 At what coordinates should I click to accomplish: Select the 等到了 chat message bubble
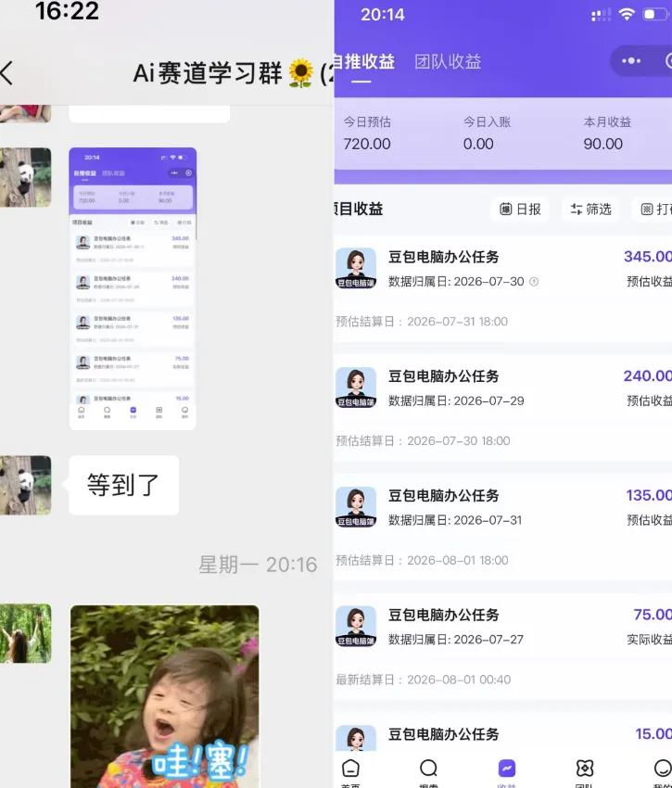coord(123,486)
